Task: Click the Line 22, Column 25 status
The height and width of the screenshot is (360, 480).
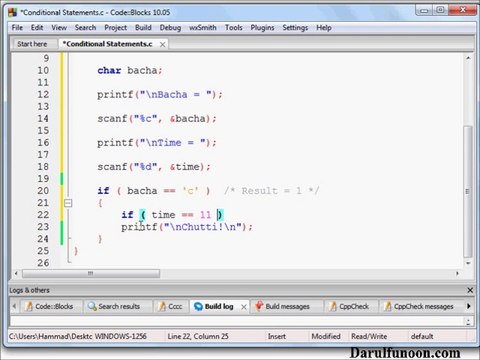Action: click(198, 336)
